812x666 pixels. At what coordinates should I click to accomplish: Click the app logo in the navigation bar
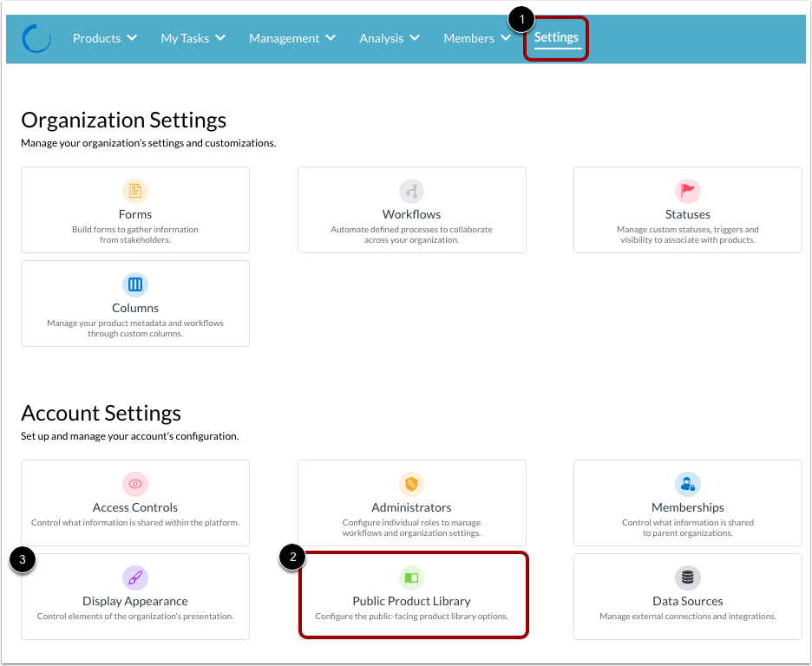click(36, 38)
